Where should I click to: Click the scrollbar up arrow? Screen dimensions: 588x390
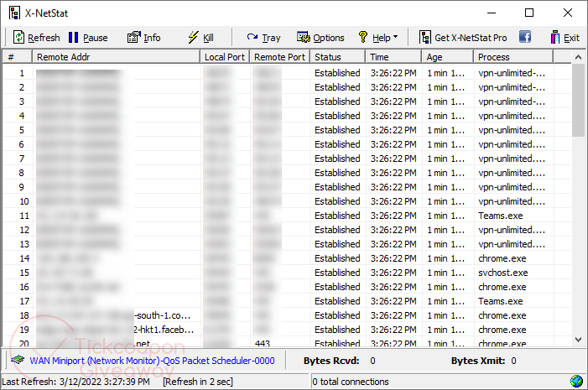(x=578, y=57)
